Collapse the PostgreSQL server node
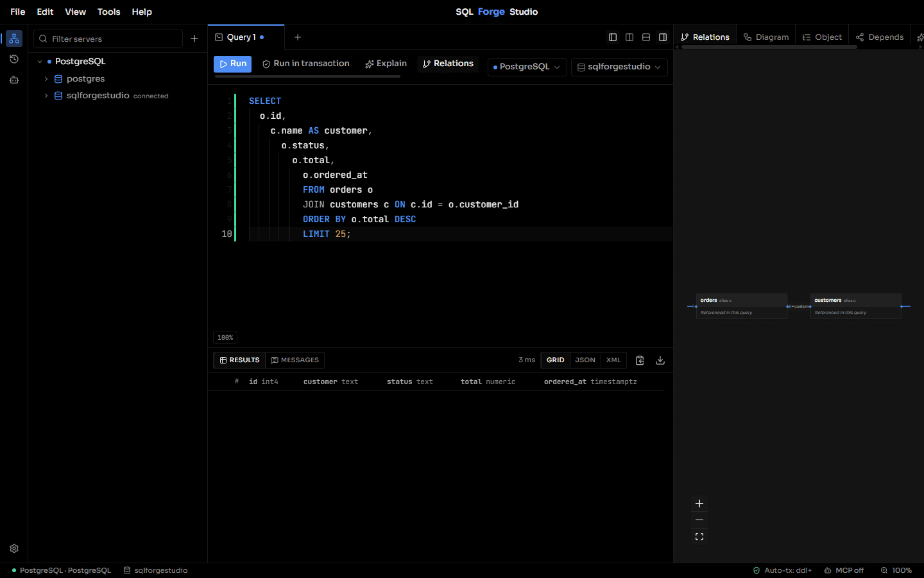This screenshot has height=578, width=924. pyautogui.click(x=40, y=62)
